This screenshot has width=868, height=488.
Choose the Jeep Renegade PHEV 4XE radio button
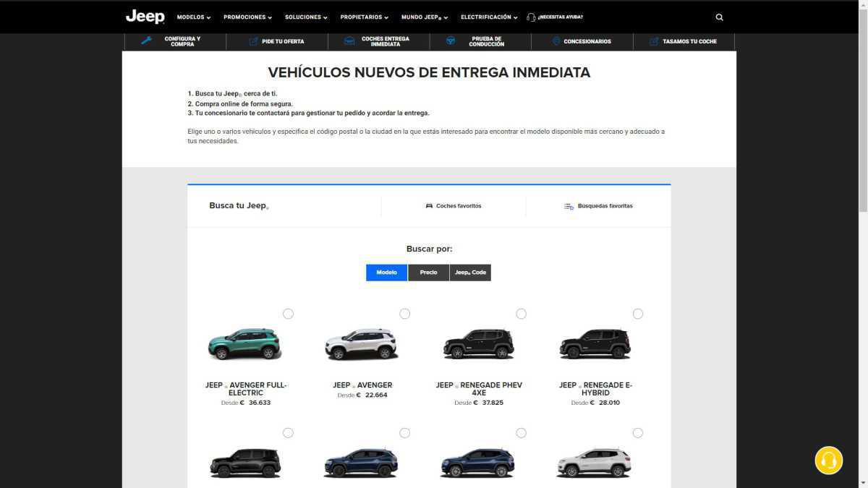pos(522,314)
